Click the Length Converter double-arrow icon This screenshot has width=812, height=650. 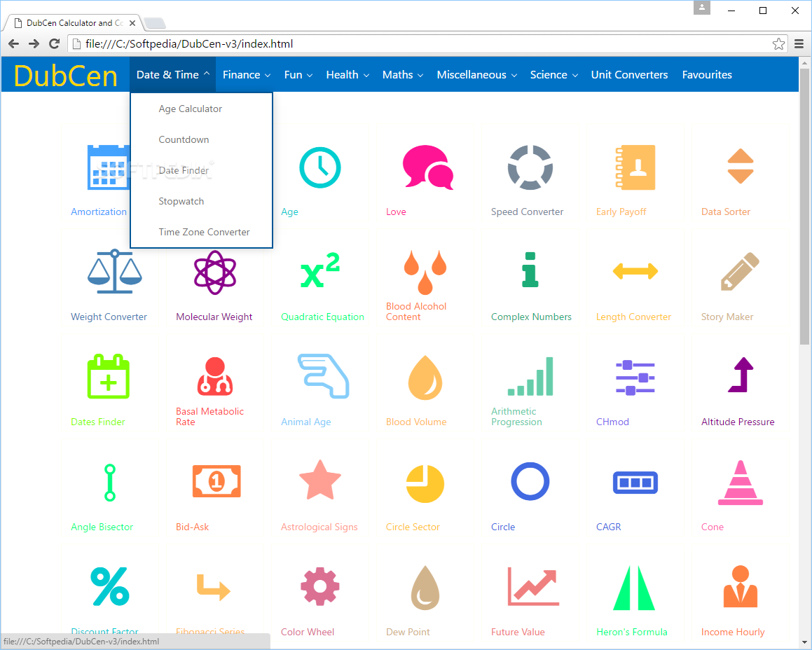635,270
